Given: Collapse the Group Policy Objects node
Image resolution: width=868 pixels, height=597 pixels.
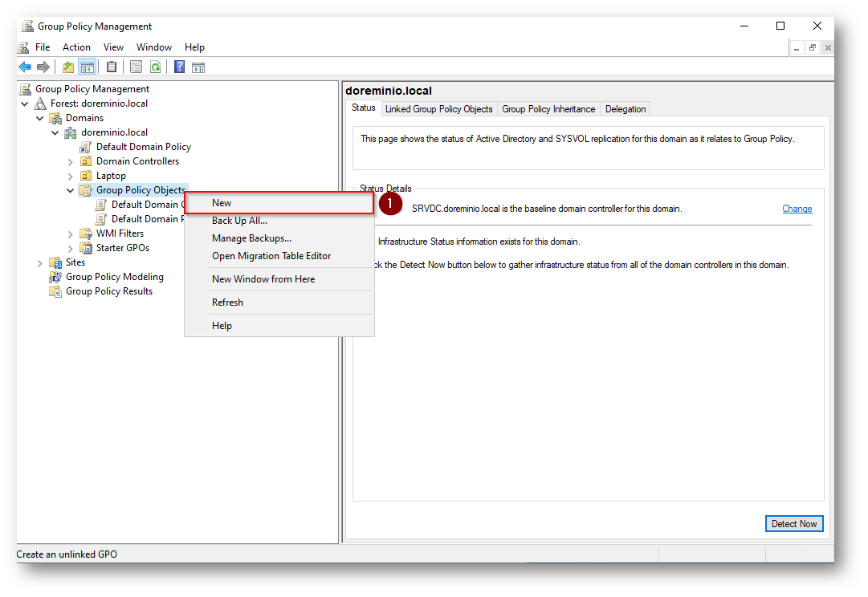Looking at the screenshot, I should (x=71, y=190).
